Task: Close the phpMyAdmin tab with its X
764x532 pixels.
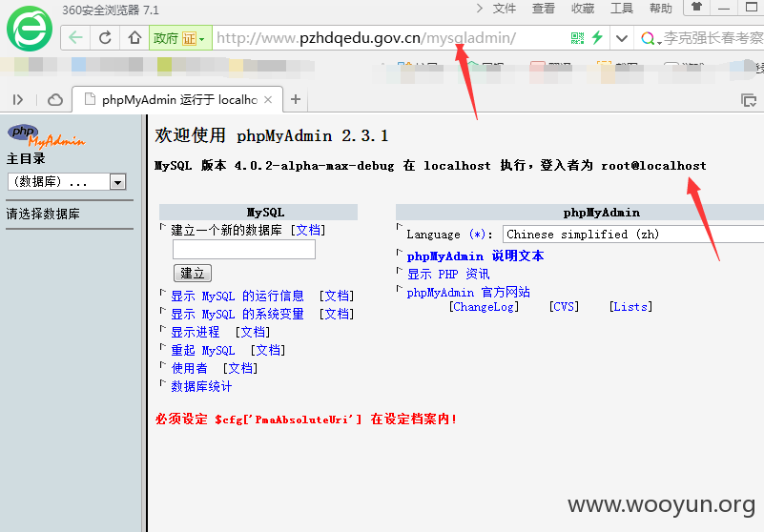Action: pyautogui.click(x=268, y=100)
